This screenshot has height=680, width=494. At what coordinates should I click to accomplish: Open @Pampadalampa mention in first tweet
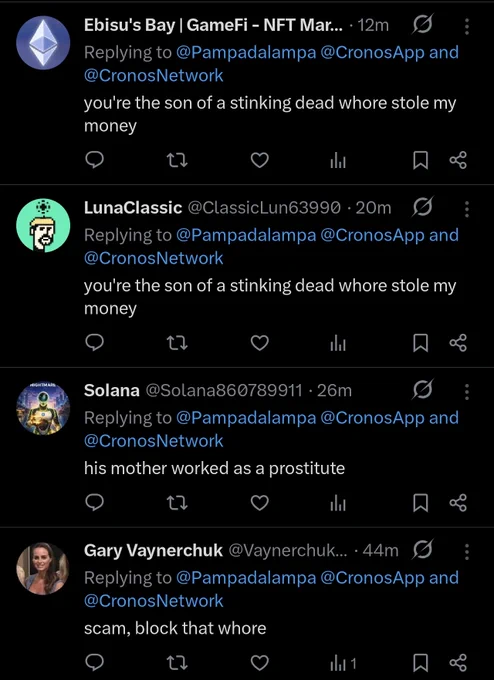pos(246,52)
